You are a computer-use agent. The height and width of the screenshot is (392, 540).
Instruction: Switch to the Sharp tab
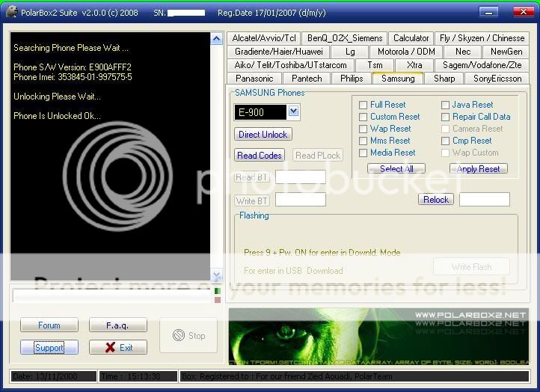pyautogui.click(x=444, y=79)
